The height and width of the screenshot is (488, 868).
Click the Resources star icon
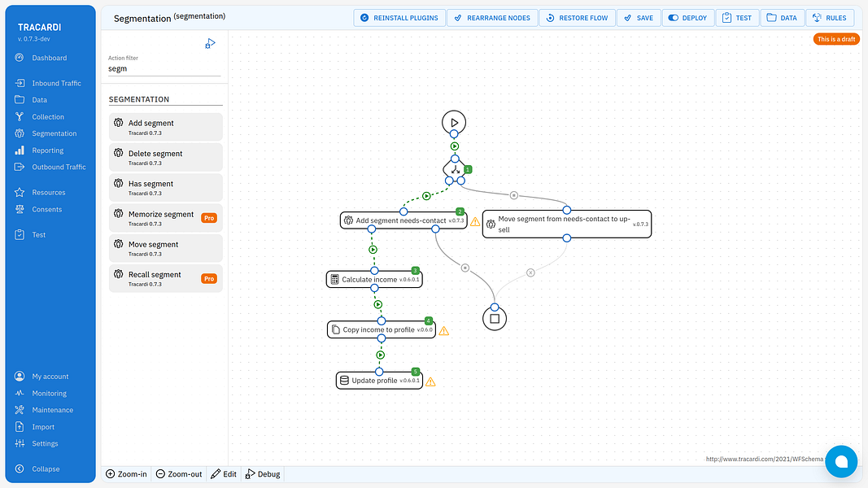[x=20, y=192]
